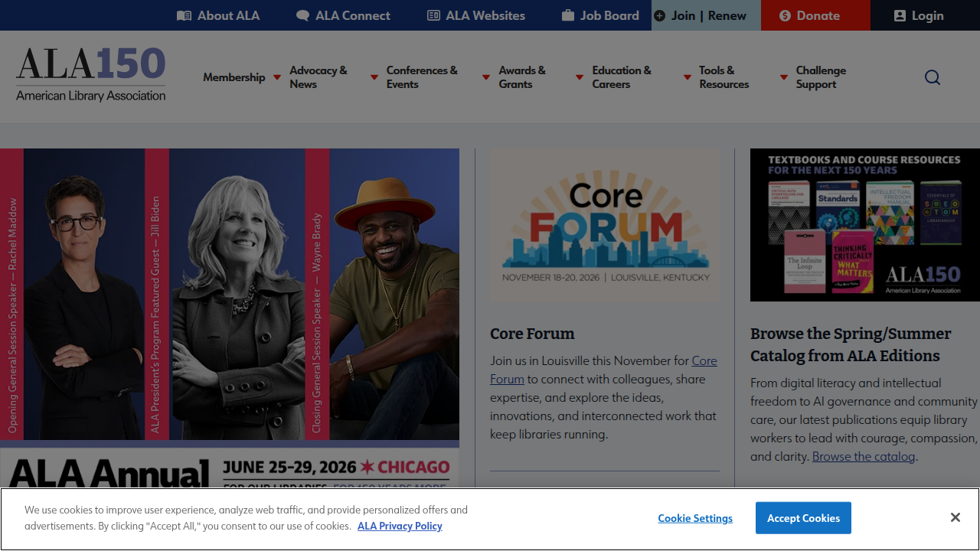Open Advocacy & News nav item
The width and height of the screenshot is (980, 551).
pyautogui.click(x=318, y=77)
